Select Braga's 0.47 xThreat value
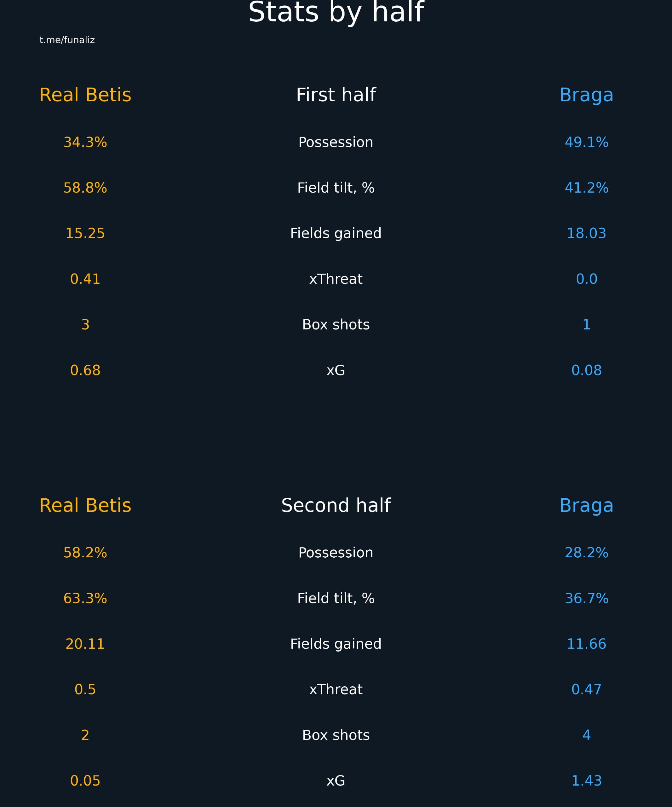This screenshot has width=672, height=807. click(586, 689)
